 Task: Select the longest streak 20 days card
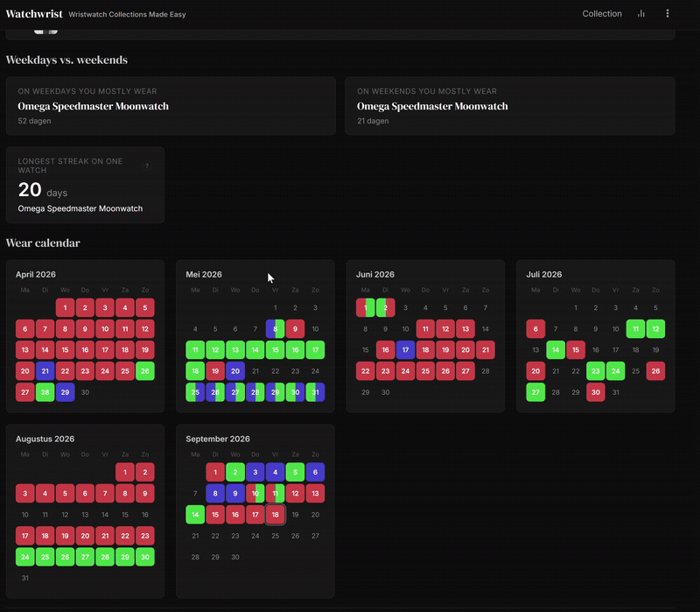(85, 185)
